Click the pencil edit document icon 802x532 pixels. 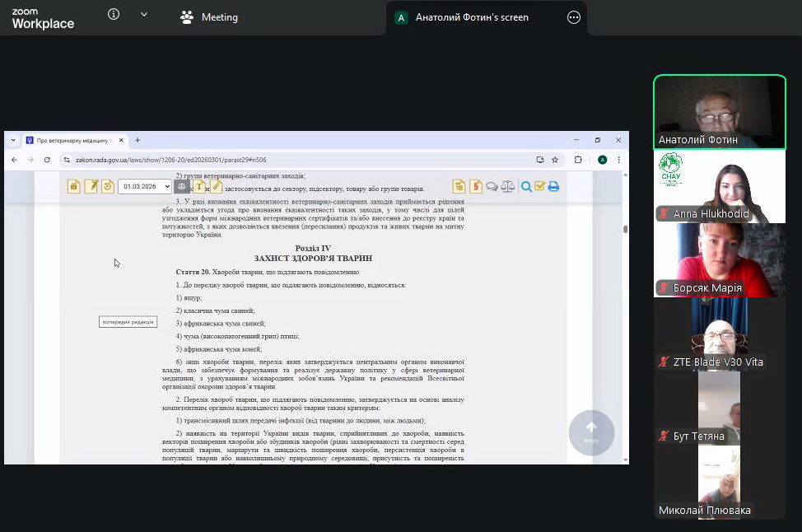click(91, 187)
